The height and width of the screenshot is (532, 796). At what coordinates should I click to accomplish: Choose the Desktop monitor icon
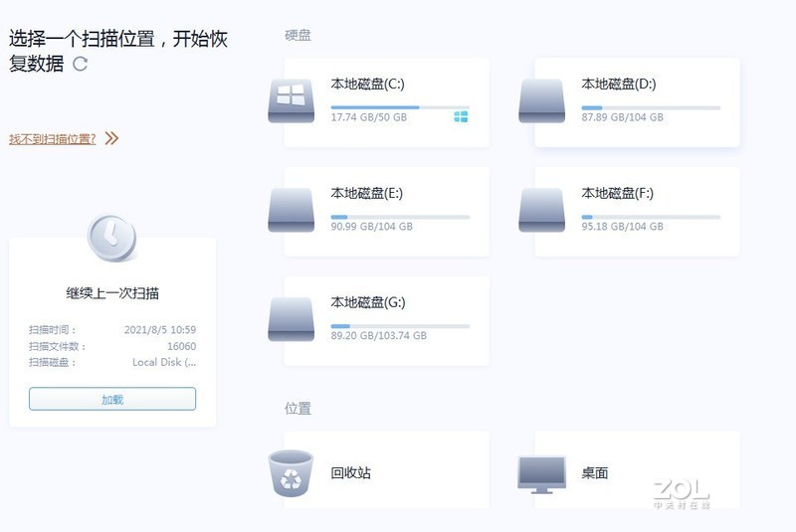point(541,474)
